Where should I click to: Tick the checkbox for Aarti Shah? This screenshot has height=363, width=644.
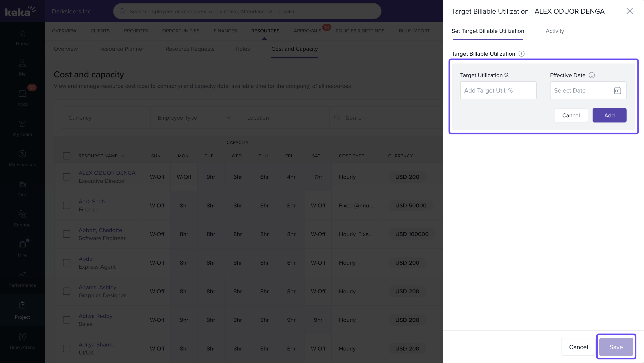pos(66,205)
